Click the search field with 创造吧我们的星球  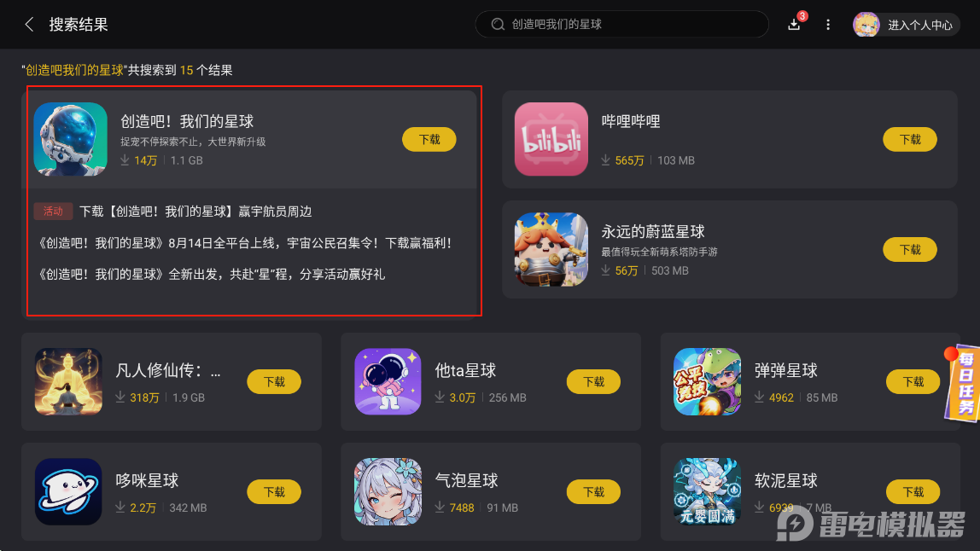point(621,25)
